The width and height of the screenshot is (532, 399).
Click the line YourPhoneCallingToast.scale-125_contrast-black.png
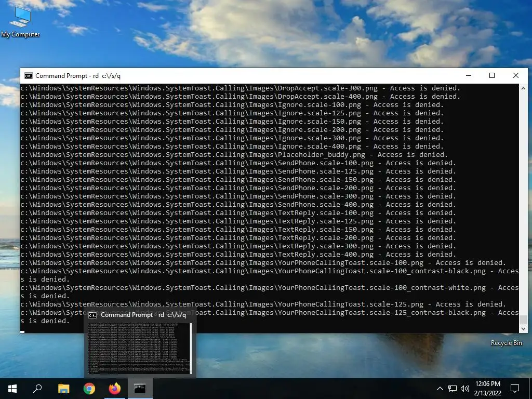tap(270, 316)
